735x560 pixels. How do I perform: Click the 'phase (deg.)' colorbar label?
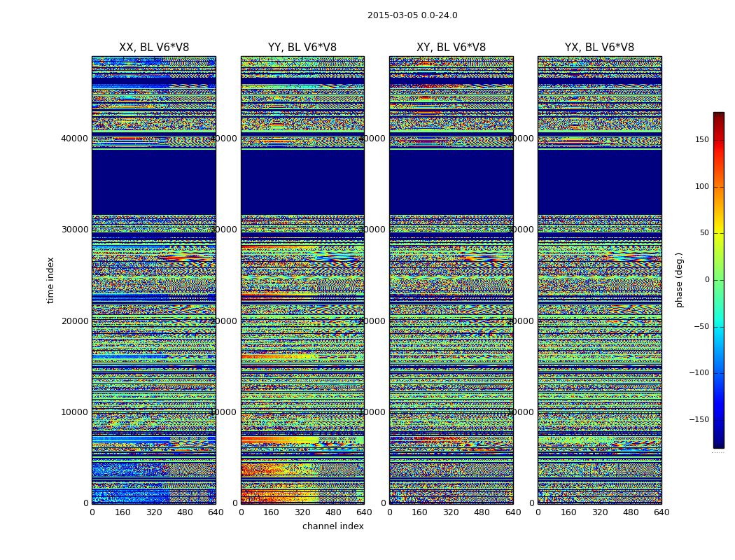679,280
